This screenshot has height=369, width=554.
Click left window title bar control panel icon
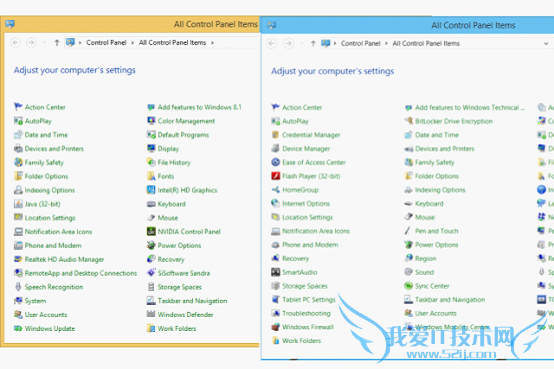[10, 24]
